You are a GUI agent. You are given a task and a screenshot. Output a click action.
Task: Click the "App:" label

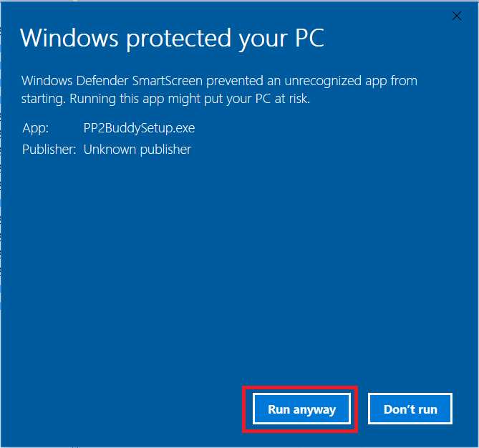pyautogui.click(x=34, y=129)
